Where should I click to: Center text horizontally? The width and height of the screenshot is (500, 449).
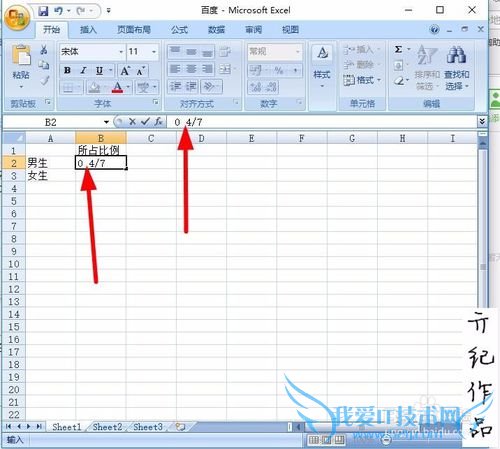191,69
